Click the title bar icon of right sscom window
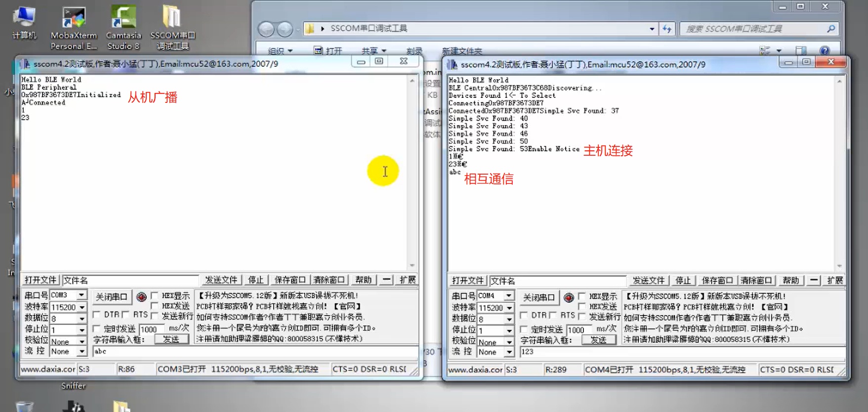The width and height of the screenshot is (868, 412). point(453,64)
